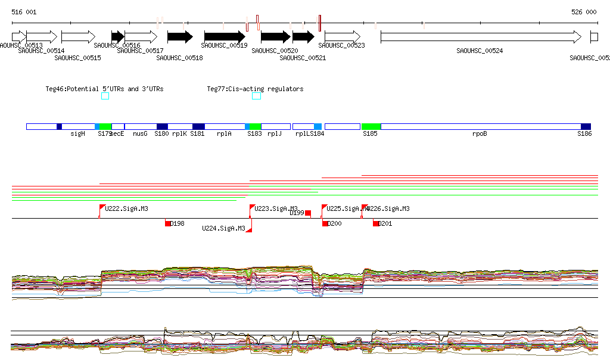This screenshot has height=364, width=610.
Task: Select the rpoB segment in annotation track
Action: tap(480, 126)
